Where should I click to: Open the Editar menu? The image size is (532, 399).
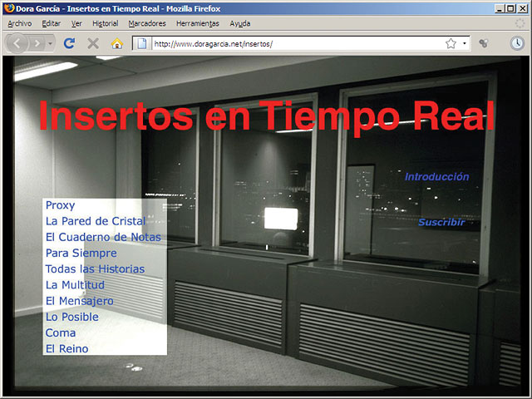[52, 23]
